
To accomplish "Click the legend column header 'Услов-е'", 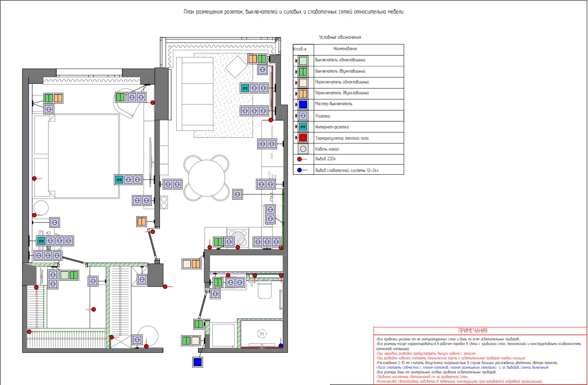I will [x=299, y=49].
